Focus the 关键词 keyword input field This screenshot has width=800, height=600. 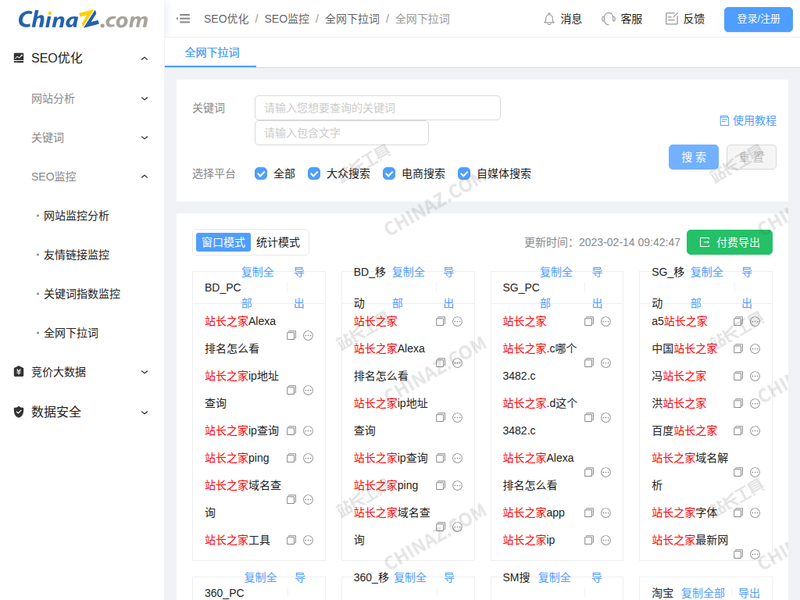point(377,108)
